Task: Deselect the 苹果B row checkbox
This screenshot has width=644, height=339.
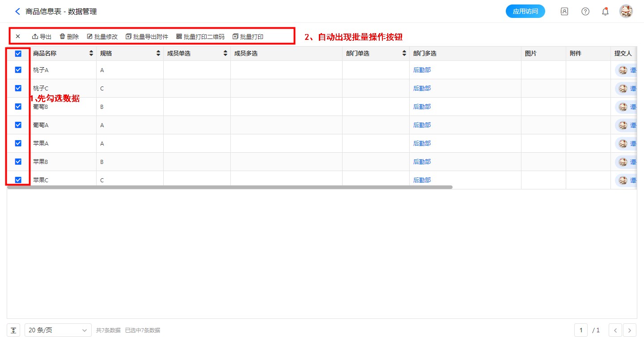Action: 18,162
